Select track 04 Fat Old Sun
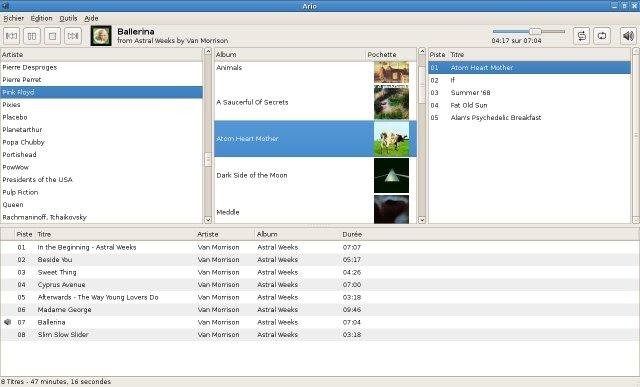The width and height of the screenshot is (640, 387). pyautogui.click(x=529, y=105)
